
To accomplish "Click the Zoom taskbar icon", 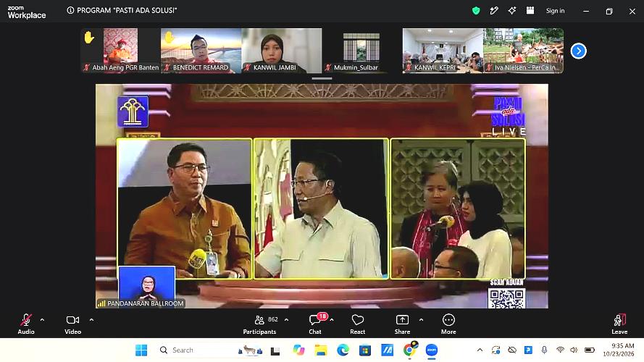I will point(431,350).
